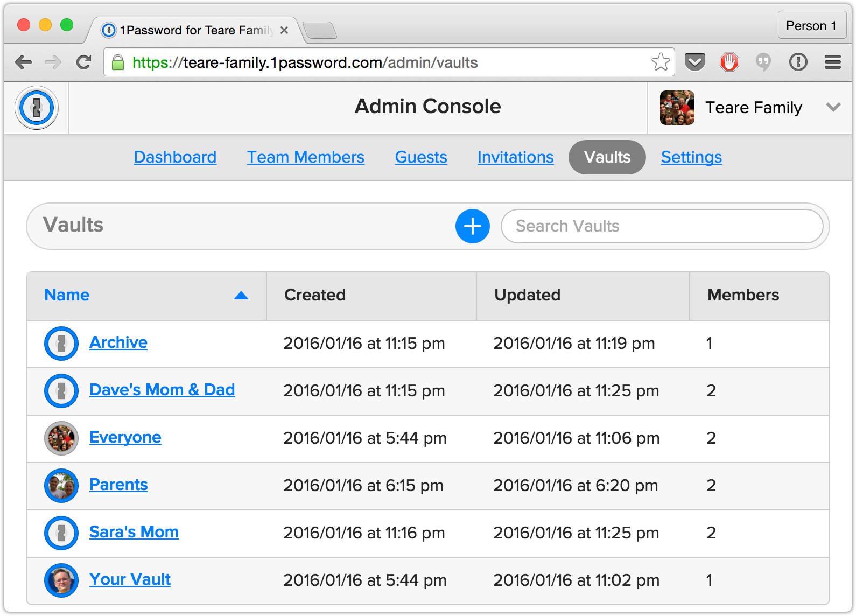Switch to the Team Members tab
Image resolution: width=856 pixels, height=616 pixels.
(x=305, y=157)
